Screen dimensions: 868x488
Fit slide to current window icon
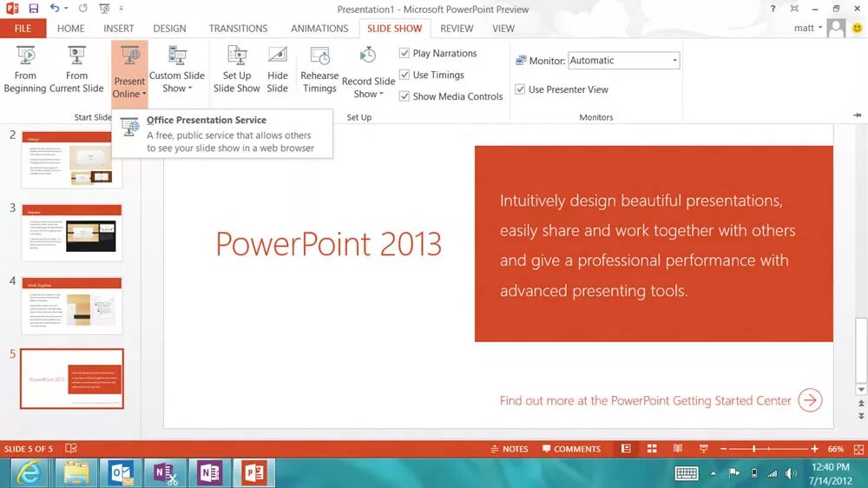858,449
